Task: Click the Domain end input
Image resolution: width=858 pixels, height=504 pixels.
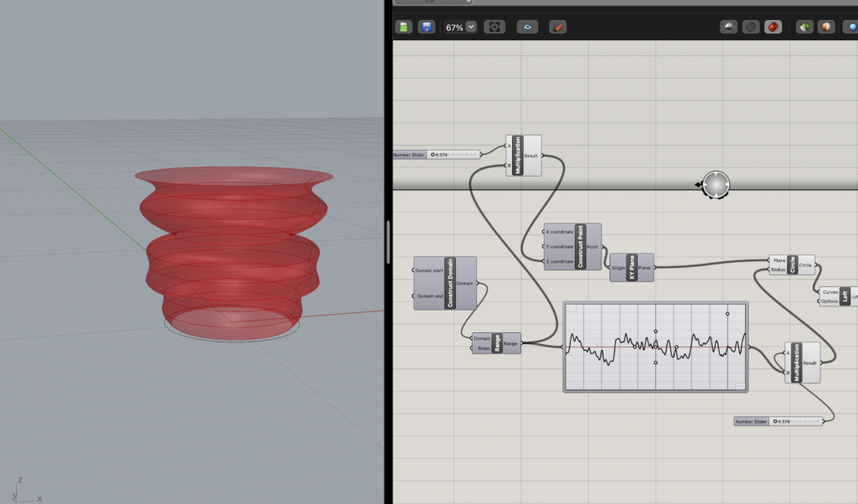Action: coord(430,296)
